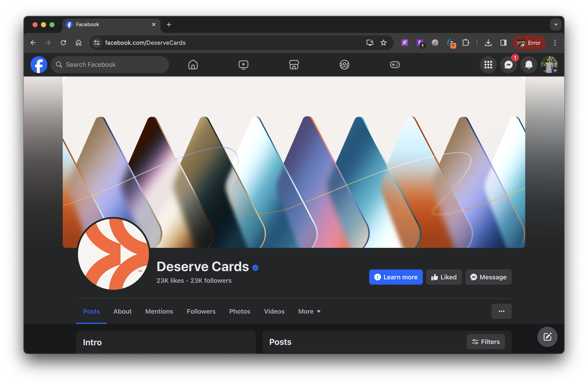Open account menu on profile picture
Image resolution: width=588 pixels, height=385 pixels.
tap(549, 65)
